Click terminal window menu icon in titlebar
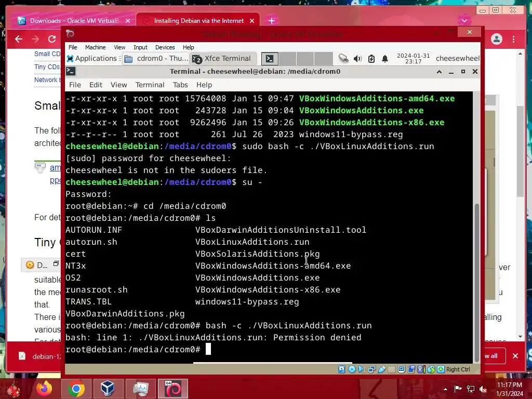The width and height of the screenshot is (532, 399). click(71, 71)
